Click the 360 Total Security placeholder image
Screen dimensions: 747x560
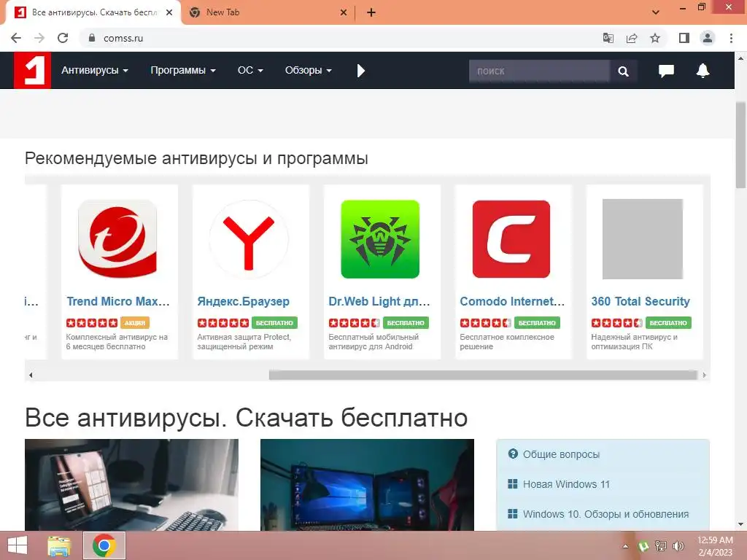click(x=642, y=238)
